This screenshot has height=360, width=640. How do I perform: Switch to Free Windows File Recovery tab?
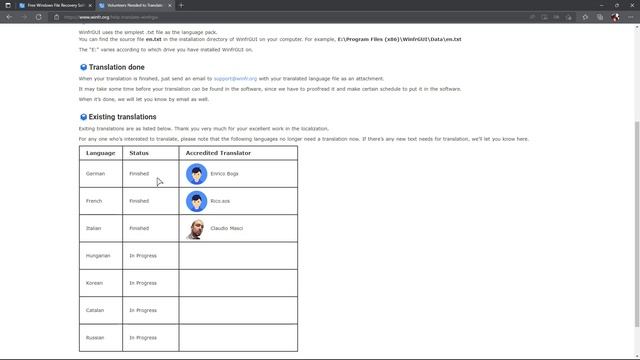[56, 5]
